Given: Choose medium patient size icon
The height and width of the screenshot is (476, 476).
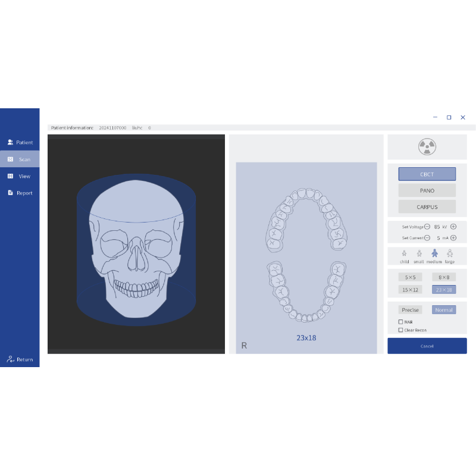Looking at the screenshot, I should click(x=434, y=253).
